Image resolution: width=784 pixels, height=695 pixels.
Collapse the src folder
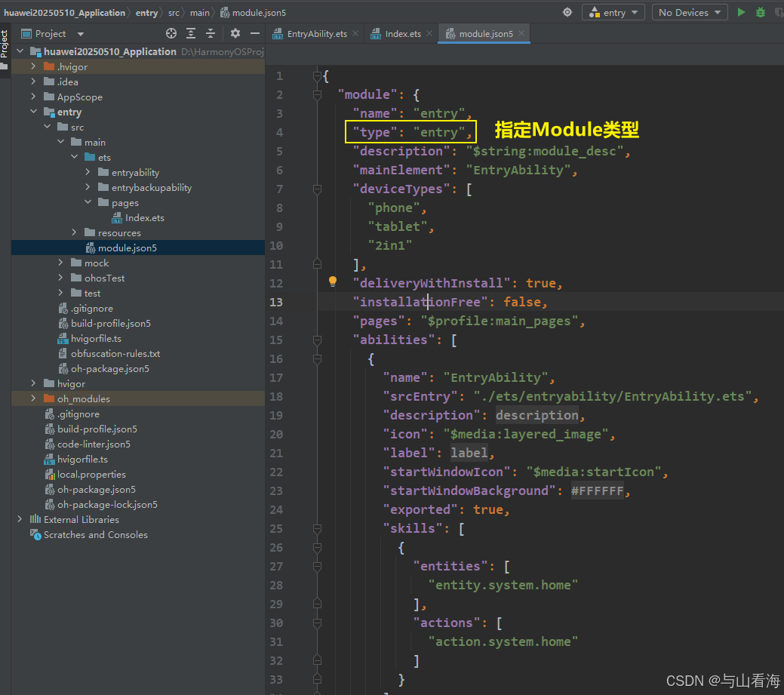[47, 127]
